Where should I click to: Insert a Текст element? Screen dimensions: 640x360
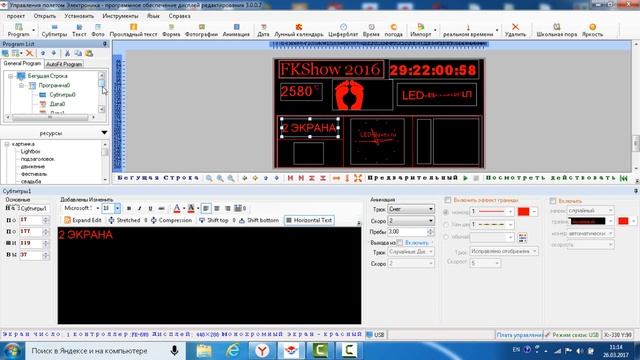tap(79, 30)
